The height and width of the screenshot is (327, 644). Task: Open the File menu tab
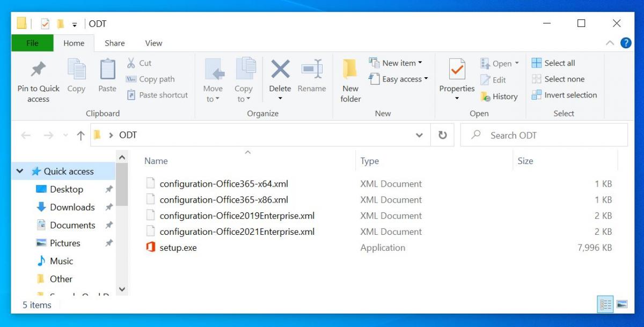point(32,43)
